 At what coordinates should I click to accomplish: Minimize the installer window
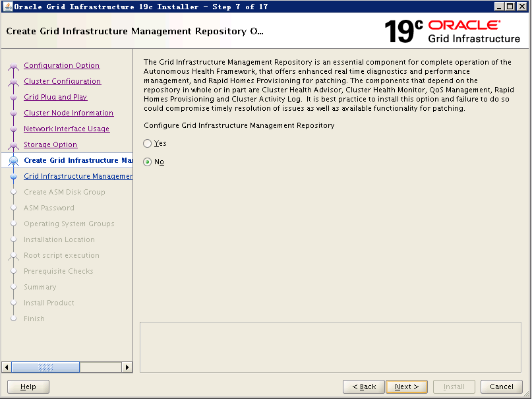point(499,7)
